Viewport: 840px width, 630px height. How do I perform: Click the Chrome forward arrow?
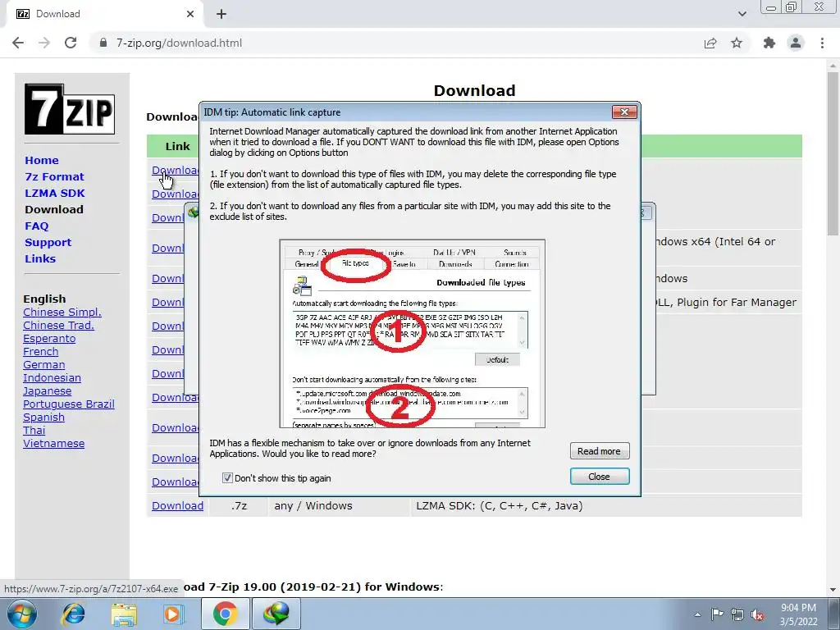coord(44,43)
